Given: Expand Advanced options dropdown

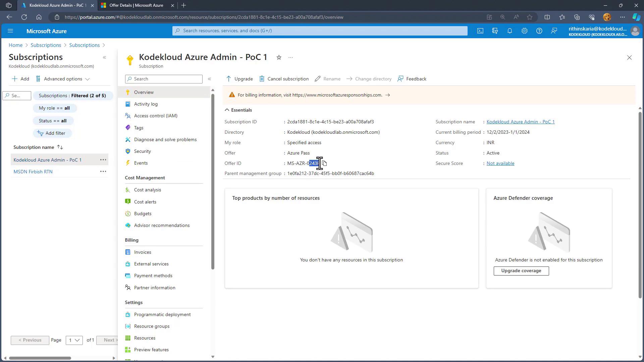Looking at the screenshot, I should tap(63, 79).
